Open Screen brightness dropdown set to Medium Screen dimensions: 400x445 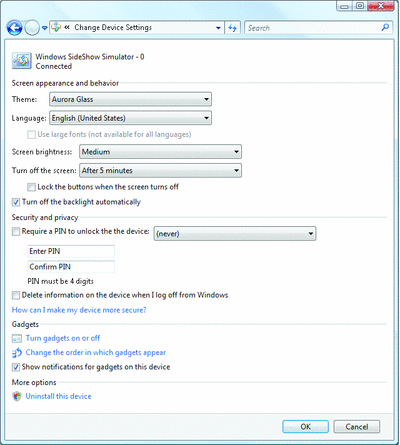coord(160,152)
